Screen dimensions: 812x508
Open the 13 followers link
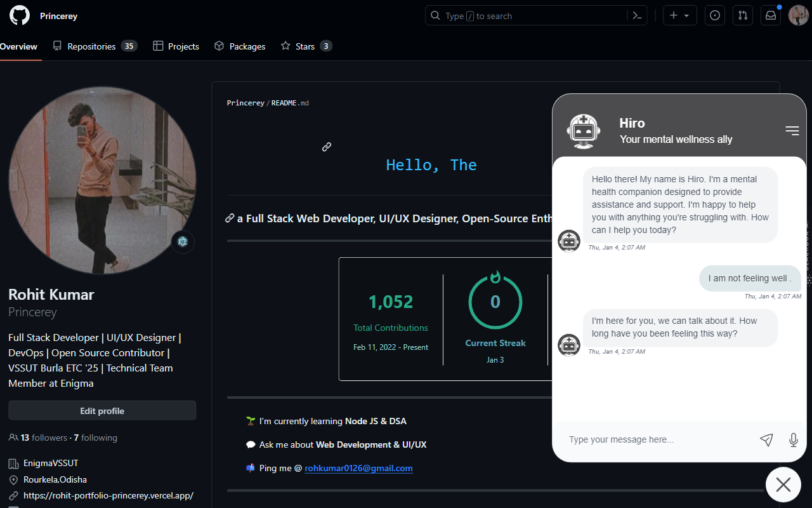point(44,438)
